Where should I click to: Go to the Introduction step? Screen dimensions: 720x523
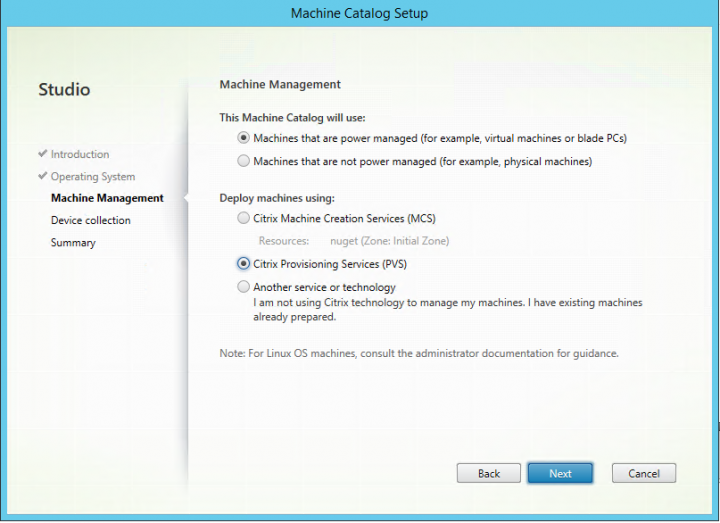80,154
